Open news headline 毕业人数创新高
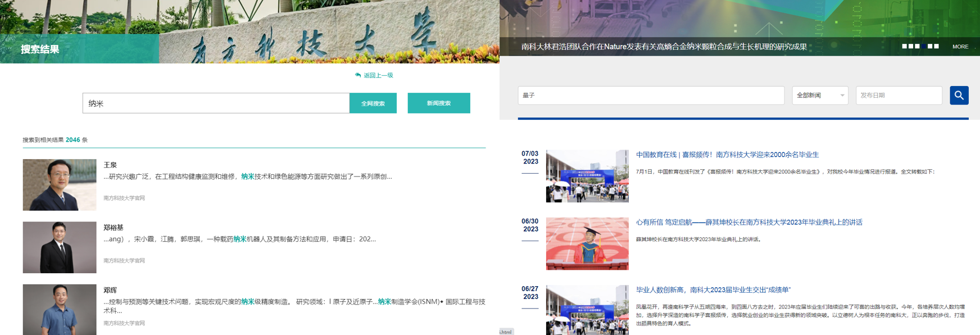 point(713,290)
